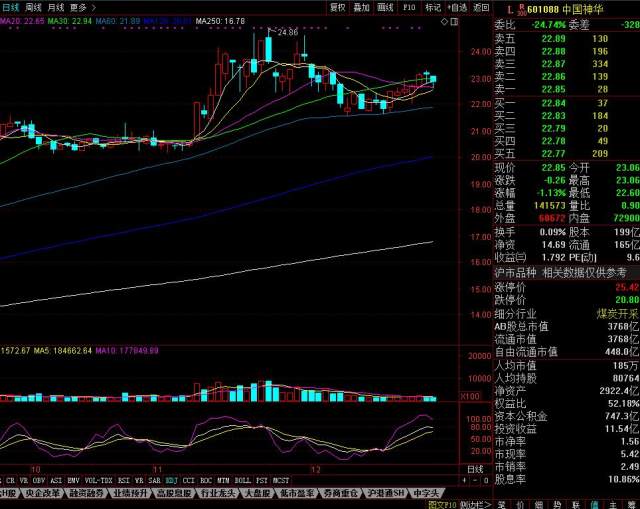Open the 中字头 sector tab
The height and width of the screenshot is (509, 640).
pyautogui.click(x=426, y=493)
